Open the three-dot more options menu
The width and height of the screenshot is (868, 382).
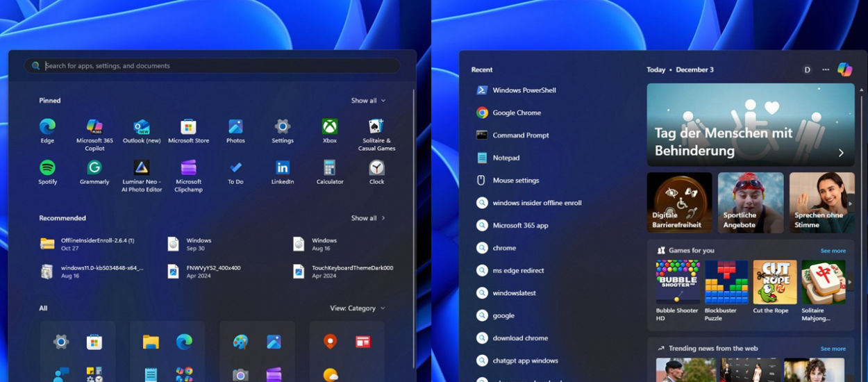[826, 69]
